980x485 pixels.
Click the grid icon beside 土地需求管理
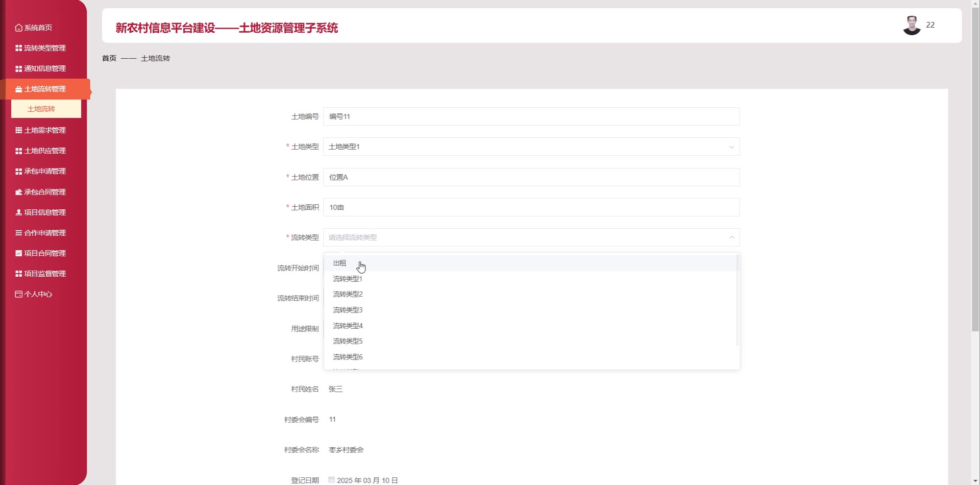(19, 130)
